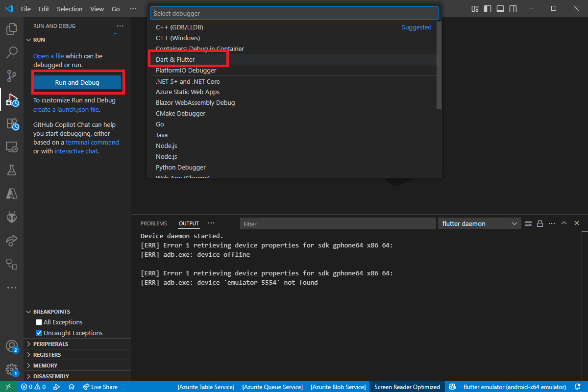Select the Run and Debug activity icon
This screenshot has height=392, width=588.
click(11, 99)
